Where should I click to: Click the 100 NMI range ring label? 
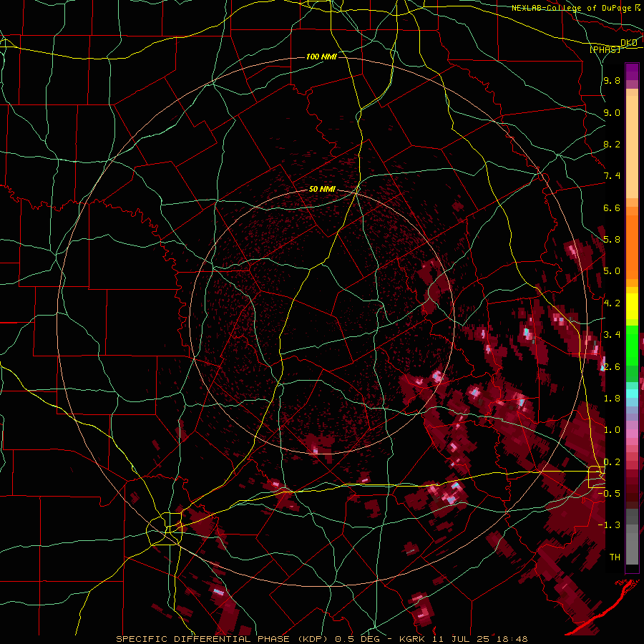click(x=321, y=57)
